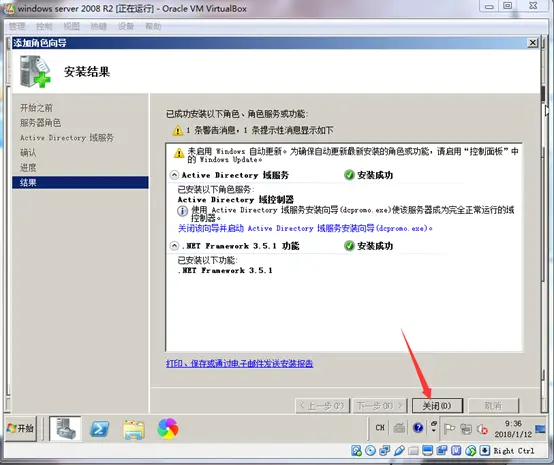Click the 上一步 back button
This screenshot has width=554, height=465.
coord(322,406)
